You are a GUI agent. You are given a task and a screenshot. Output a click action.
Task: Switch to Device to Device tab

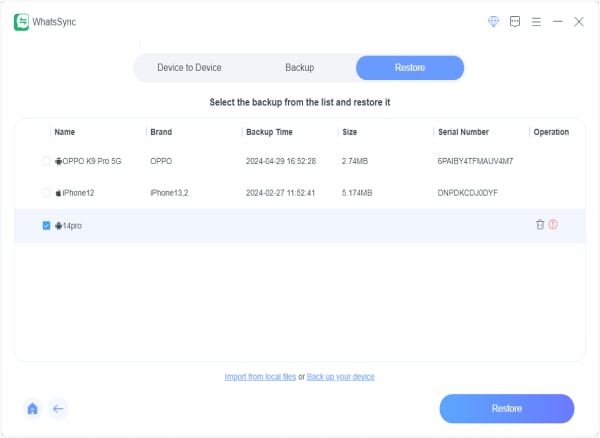click(x=189, y=68)
